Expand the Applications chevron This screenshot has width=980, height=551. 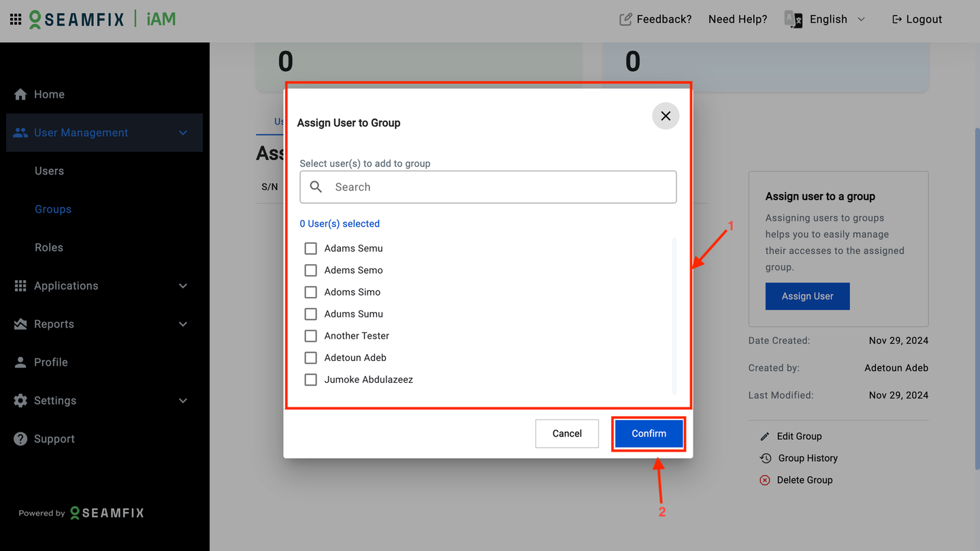pyautogui.click(x=183, y=286)
